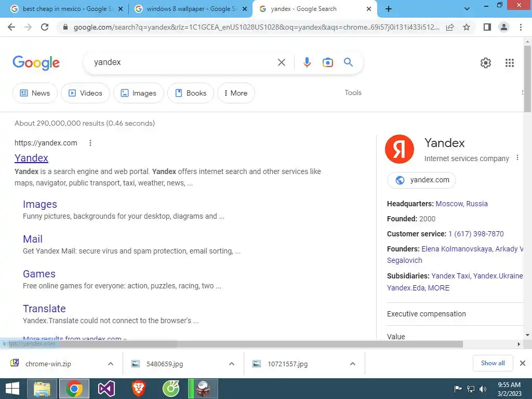The height and width of the screenshot is (399, 532).
Task: Open the Yandex Images sitelink
Action: coord(39,204)
